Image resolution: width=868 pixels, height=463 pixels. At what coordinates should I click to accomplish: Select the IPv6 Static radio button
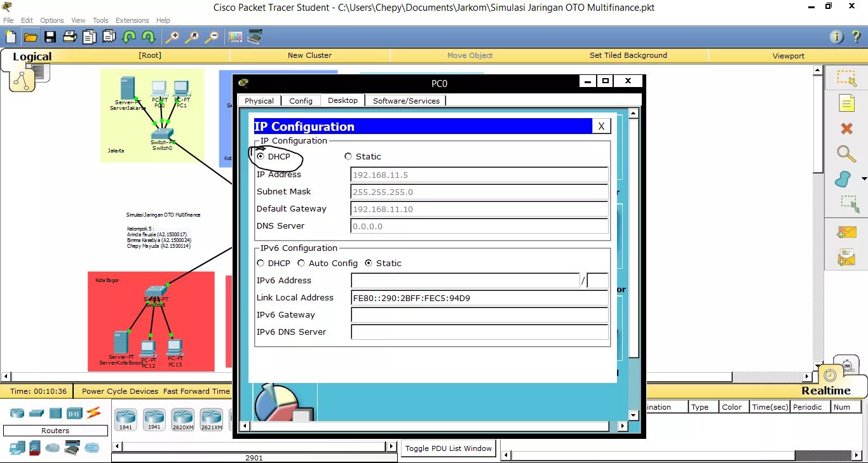369,263
